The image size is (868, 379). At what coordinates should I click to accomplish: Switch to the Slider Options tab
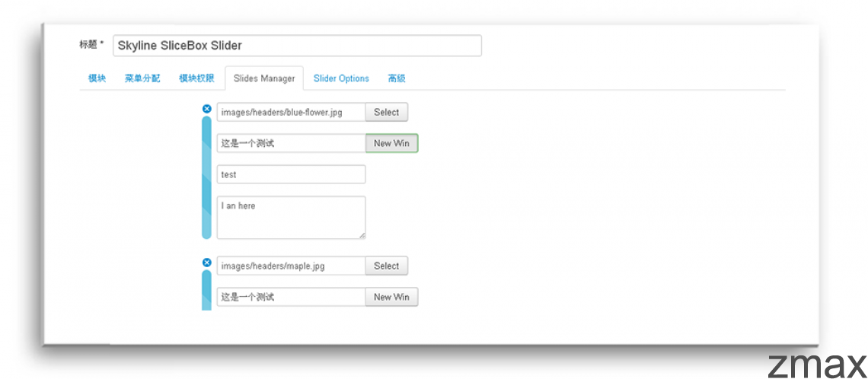[341, 78]
